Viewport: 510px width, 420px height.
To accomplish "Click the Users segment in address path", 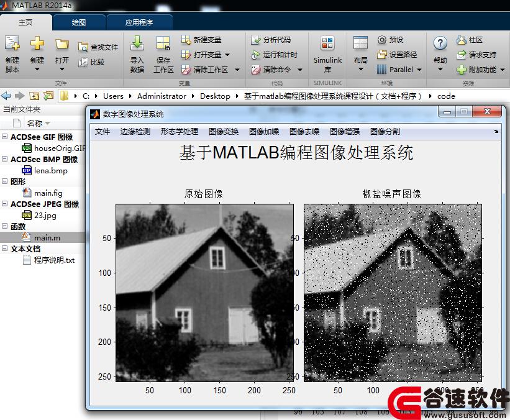I will 113,96.
